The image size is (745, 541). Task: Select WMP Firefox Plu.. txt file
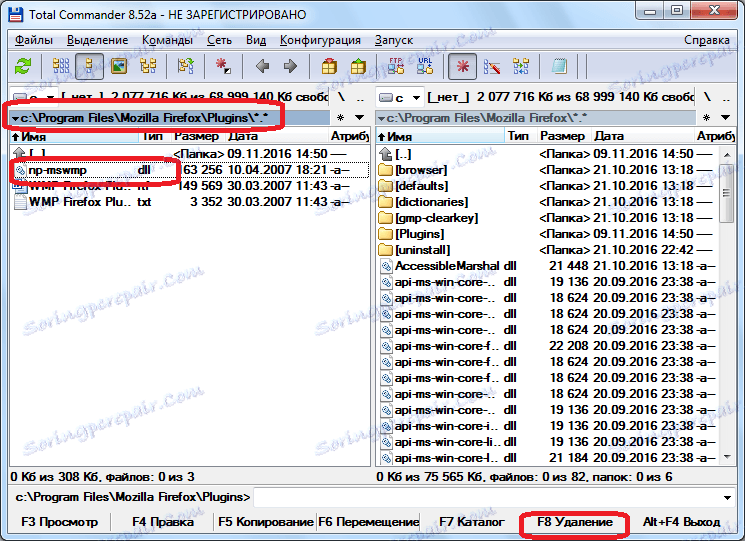190,202
